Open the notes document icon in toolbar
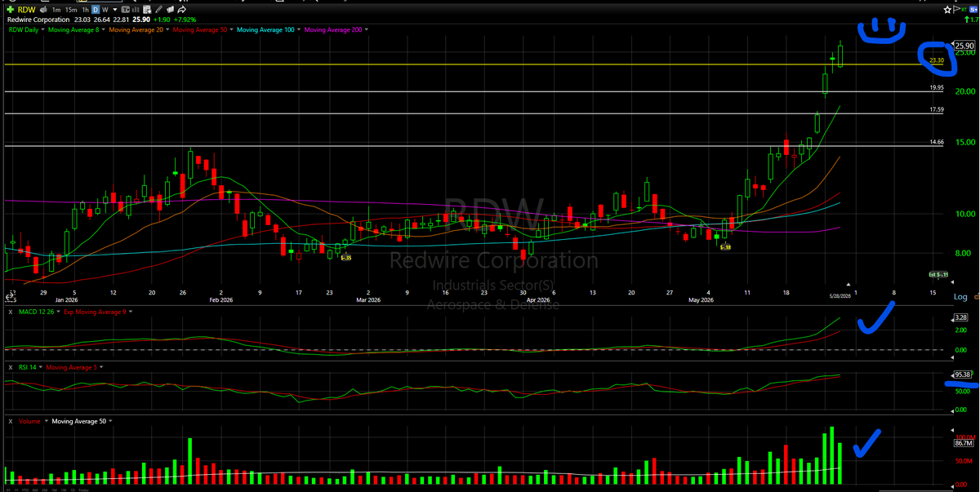 [148, 10]
